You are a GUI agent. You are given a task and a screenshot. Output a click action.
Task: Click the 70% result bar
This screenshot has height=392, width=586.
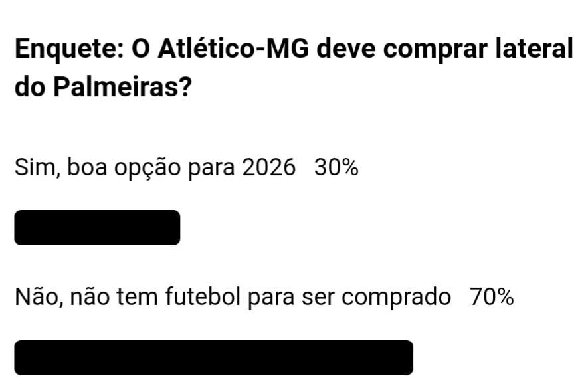point(213,357)
